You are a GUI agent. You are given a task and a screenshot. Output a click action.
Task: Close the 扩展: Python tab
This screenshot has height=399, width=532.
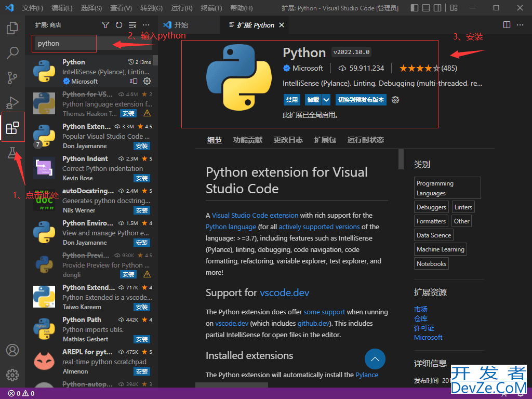click(281, 25)
